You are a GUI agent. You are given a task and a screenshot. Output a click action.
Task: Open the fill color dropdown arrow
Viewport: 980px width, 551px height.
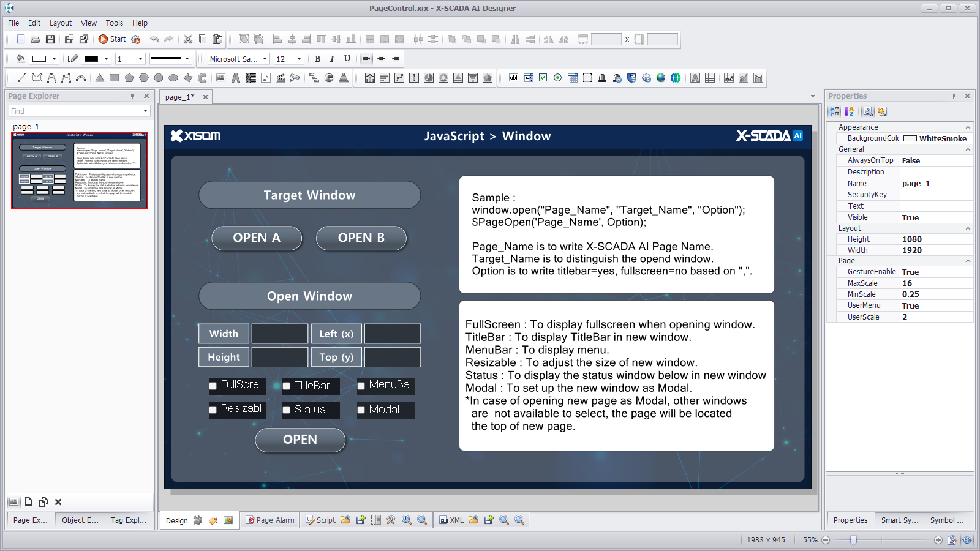(x=54, y=59)
